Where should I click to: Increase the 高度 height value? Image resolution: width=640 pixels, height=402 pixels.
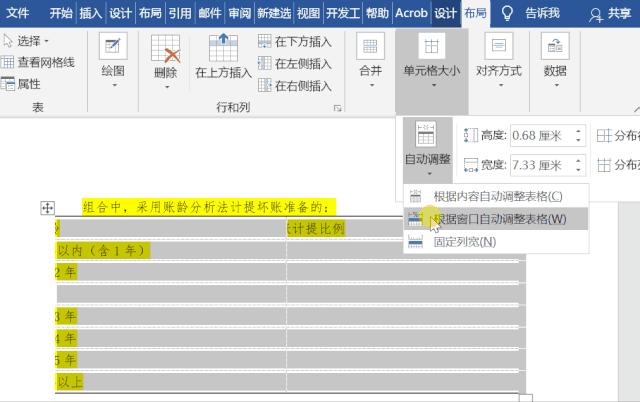point(578,131)
